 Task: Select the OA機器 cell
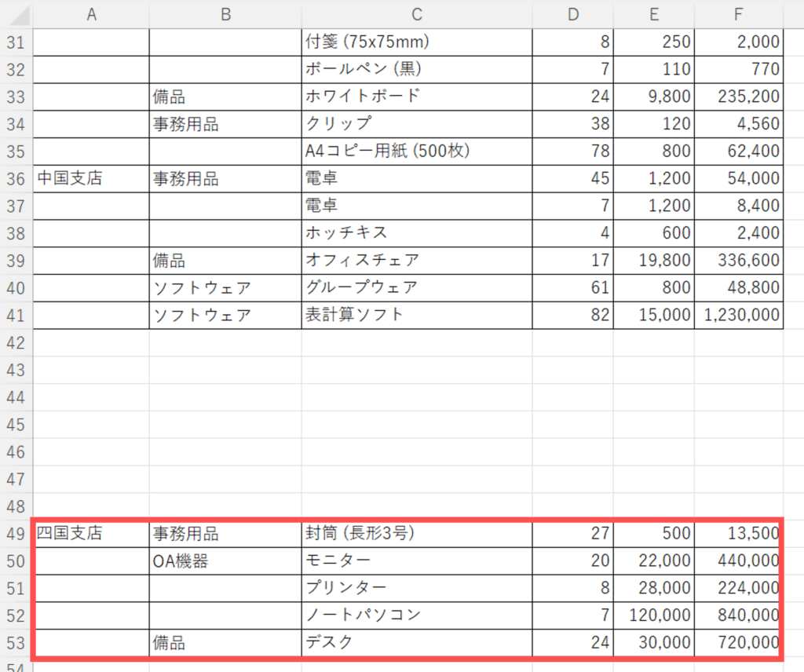[225, 562]
